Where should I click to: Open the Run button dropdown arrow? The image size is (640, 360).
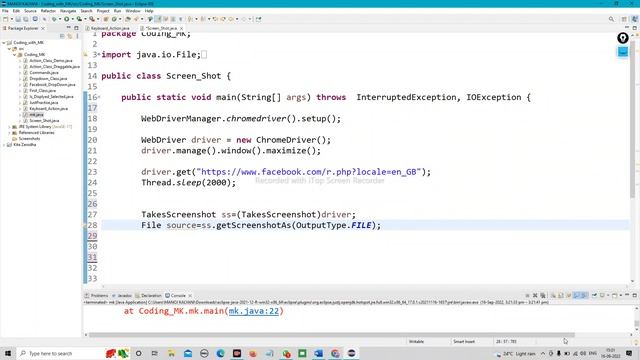click(x=73, y=19)
